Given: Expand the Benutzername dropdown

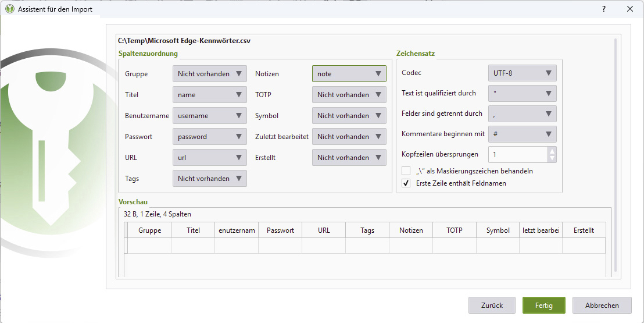Looking at the screenshot, I should point(209,116).
